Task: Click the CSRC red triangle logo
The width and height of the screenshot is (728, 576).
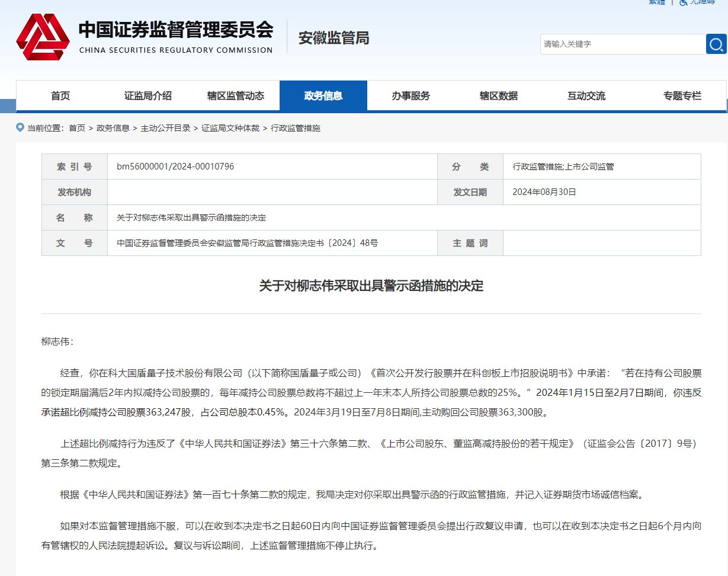Action: 43,36
